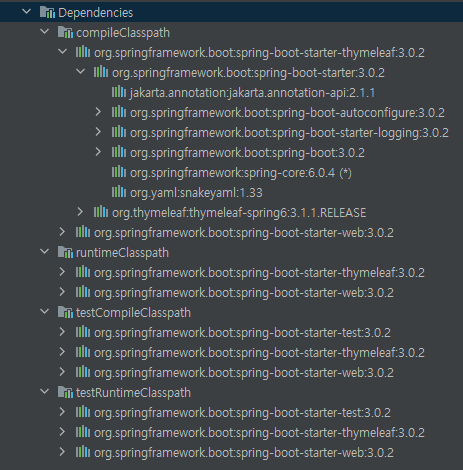This screenshot has width=463, height=470.
Task: Click library icon of starter-web under testCompileClasspath
Action: pyautogui.click(x=83, y=372)
